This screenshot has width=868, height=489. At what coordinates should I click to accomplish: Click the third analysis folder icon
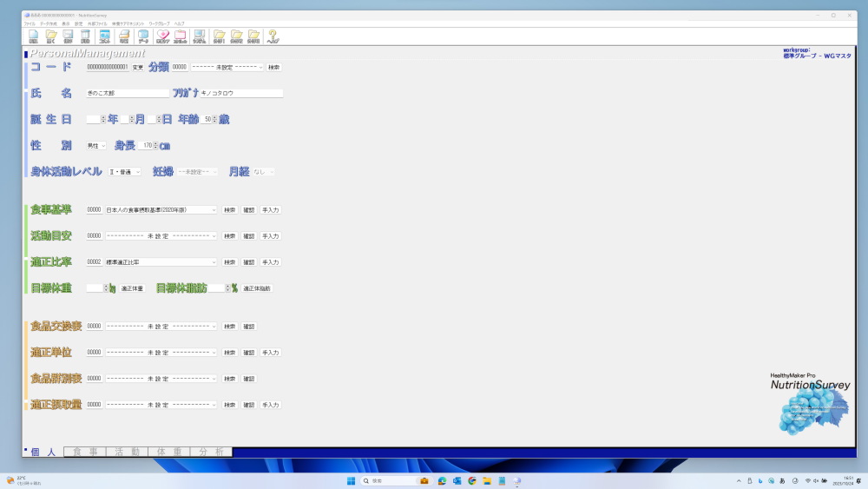253,36
